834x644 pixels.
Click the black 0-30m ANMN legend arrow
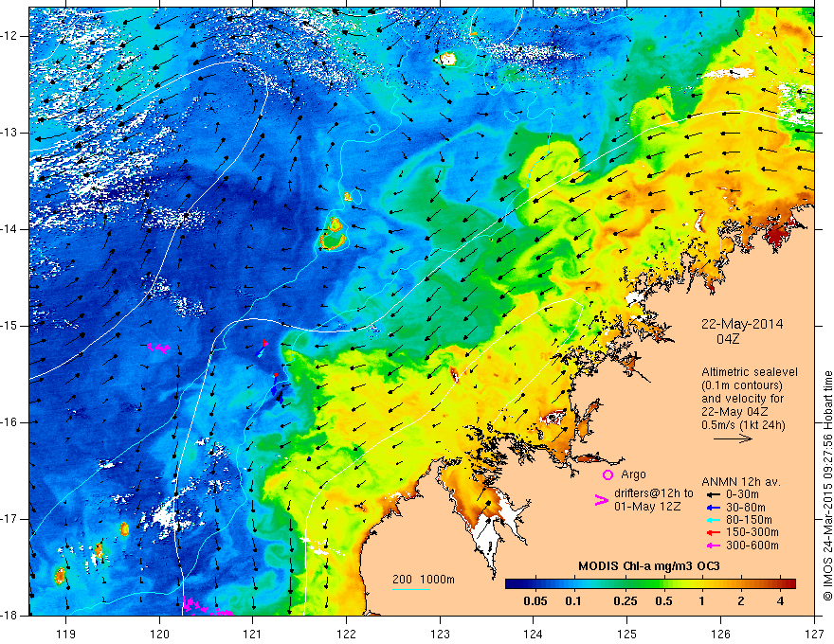712,494
